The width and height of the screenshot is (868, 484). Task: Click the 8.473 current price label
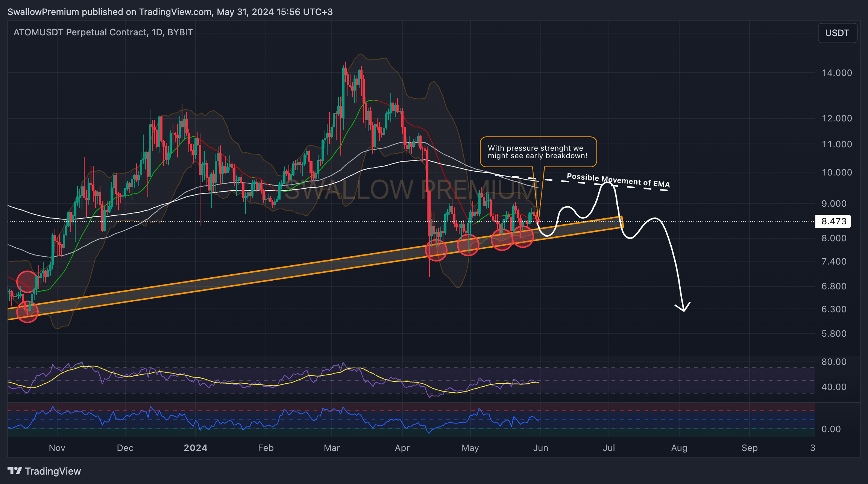(x=833, y=221)
